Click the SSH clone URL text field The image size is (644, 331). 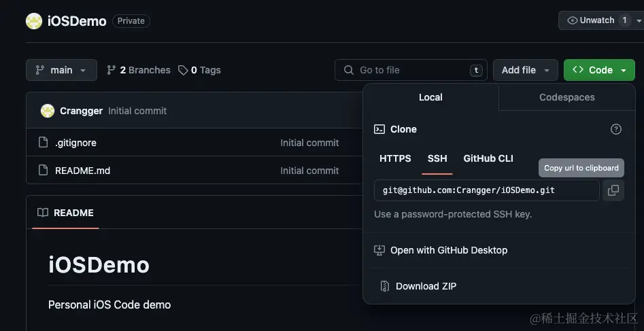[486, 190]
